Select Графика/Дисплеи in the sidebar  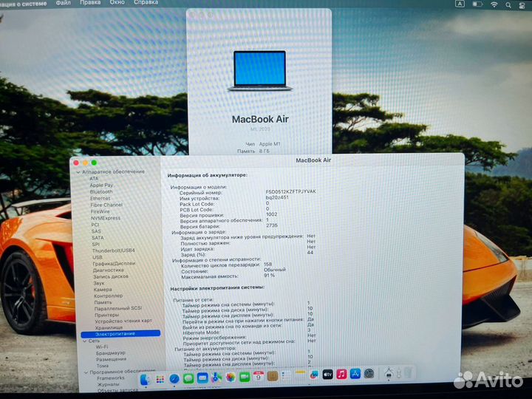click(114, 263)
